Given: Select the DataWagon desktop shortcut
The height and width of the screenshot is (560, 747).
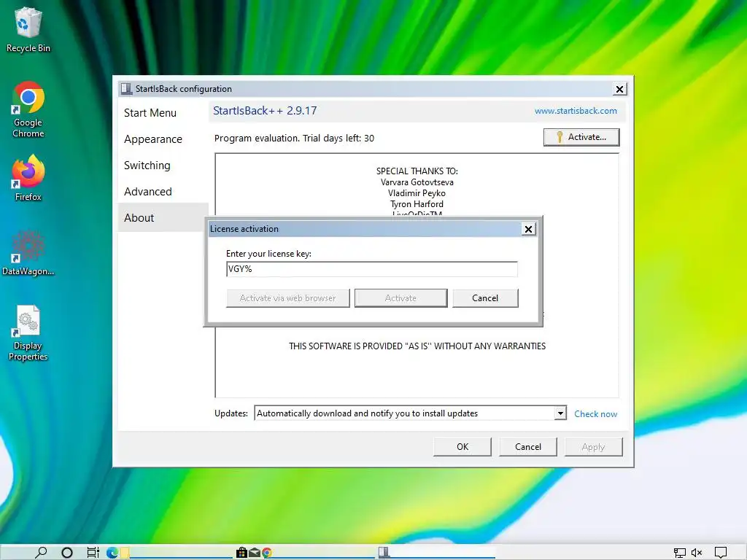Looking at the screenshot, I should 28,252.
